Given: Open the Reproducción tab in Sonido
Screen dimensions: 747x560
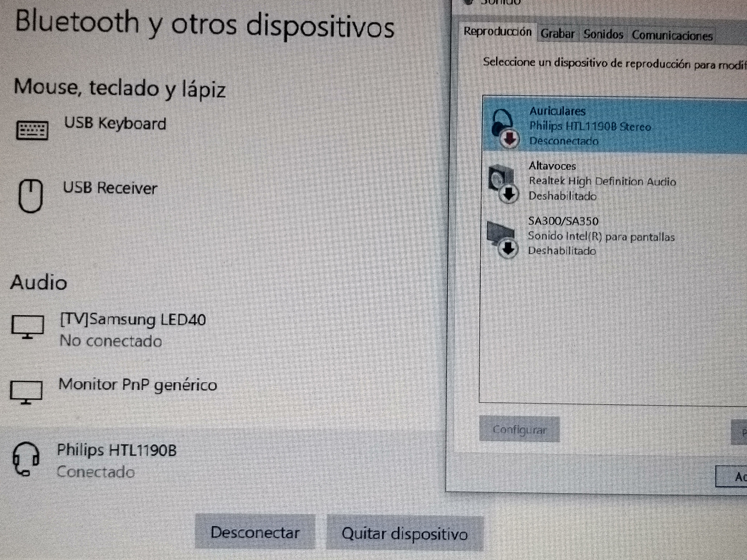Looking at the screenshot, I should (498, 32).
